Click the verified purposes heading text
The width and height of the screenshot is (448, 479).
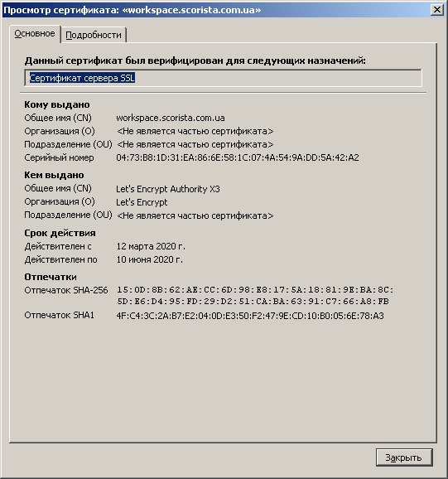click(195, 60)
